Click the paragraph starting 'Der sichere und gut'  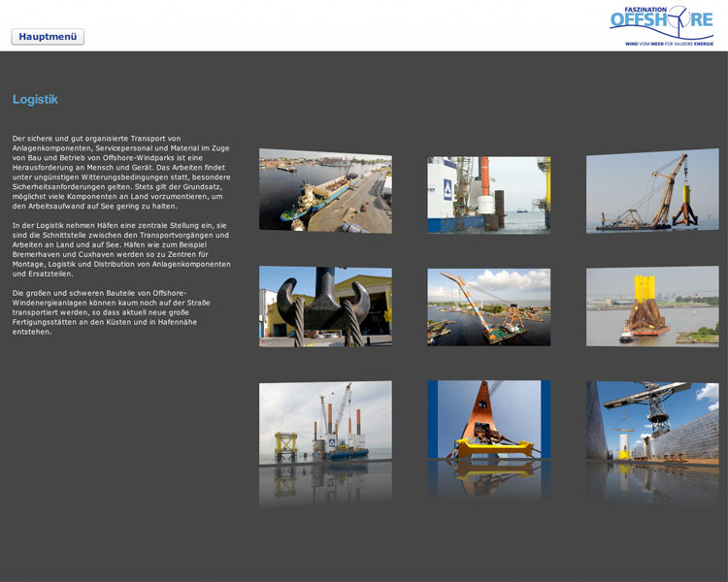tap(121, 173)
